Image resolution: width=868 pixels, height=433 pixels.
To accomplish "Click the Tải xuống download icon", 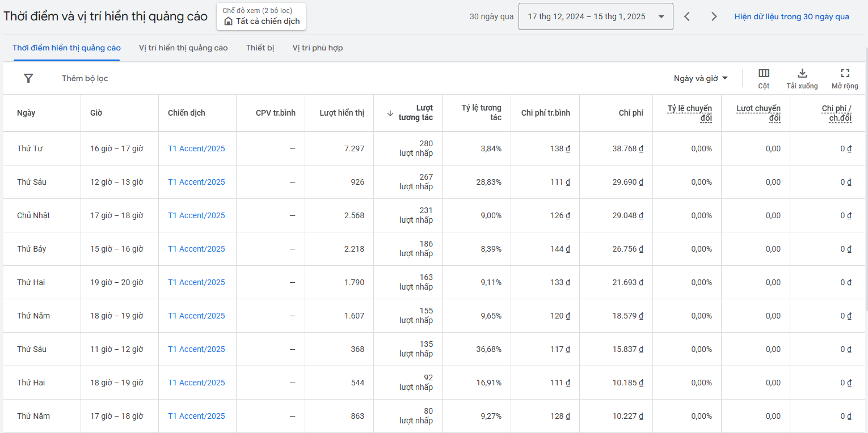I will point(802,74).
